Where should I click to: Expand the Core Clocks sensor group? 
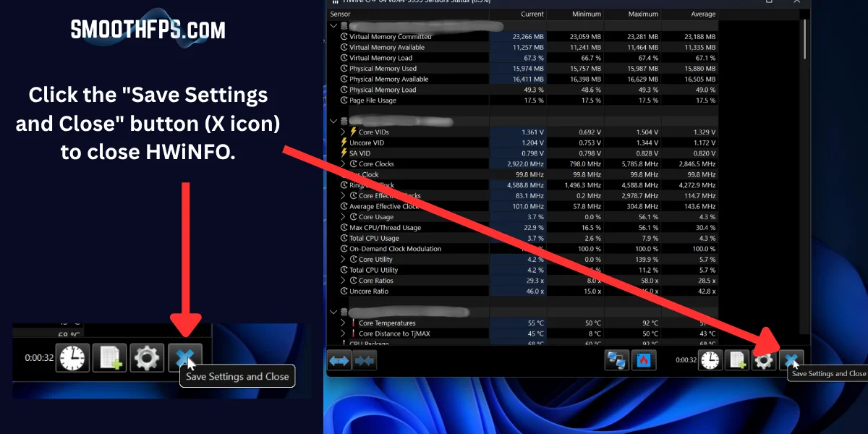(344, 163)
